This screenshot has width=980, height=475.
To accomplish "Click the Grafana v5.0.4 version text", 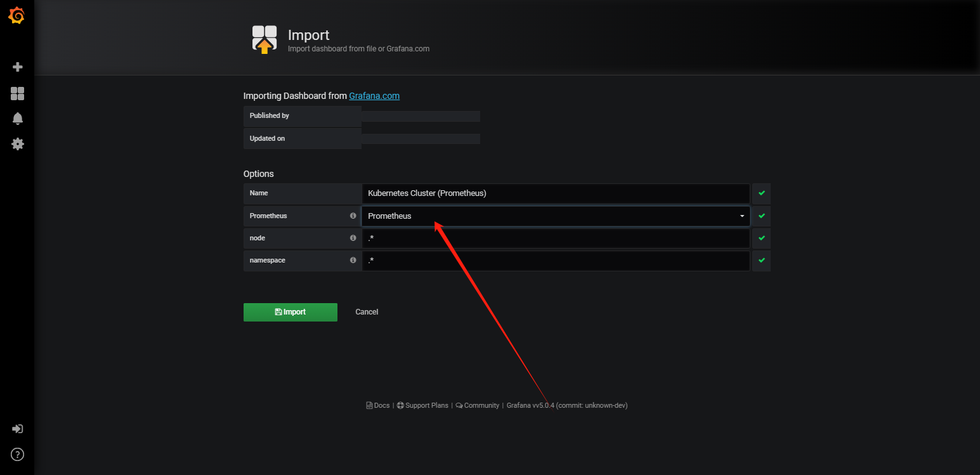I will [x=567, y=405].
